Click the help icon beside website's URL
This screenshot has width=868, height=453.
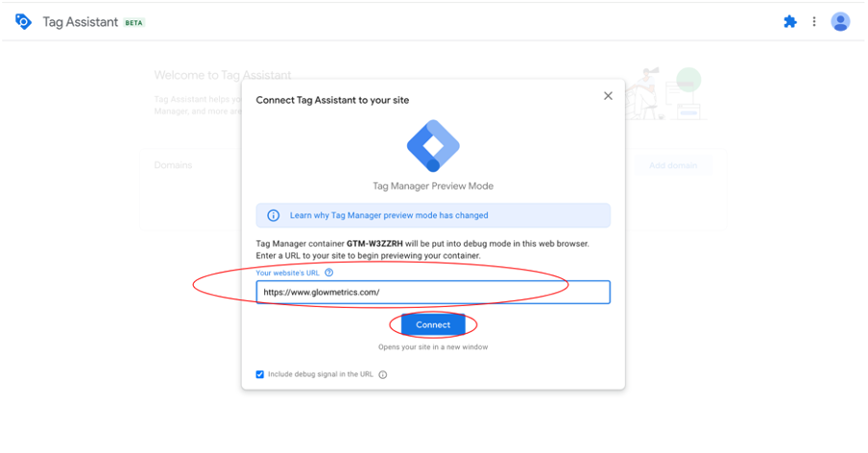(x=328, y=273)
